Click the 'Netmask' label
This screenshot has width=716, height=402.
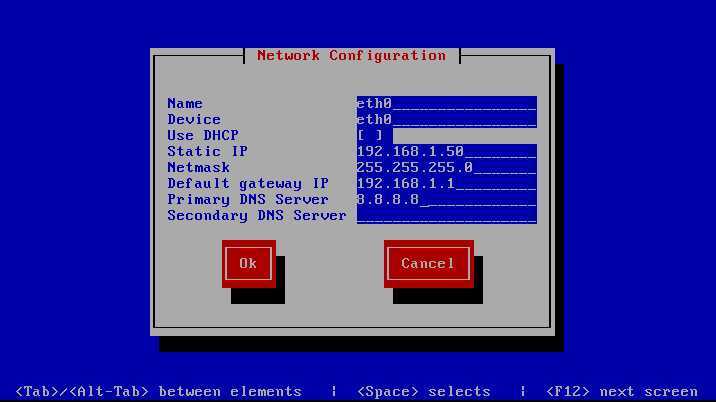198,167
